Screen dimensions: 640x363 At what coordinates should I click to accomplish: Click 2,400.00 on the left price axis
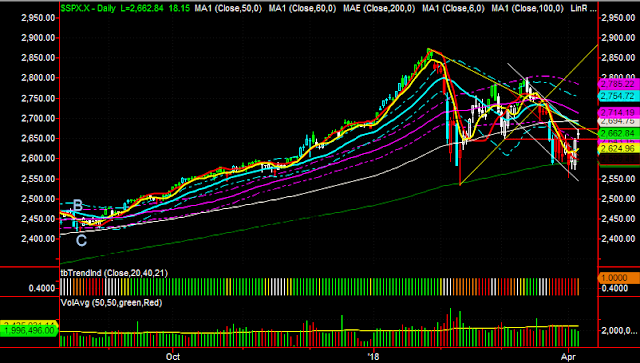[x=38, y=239]
